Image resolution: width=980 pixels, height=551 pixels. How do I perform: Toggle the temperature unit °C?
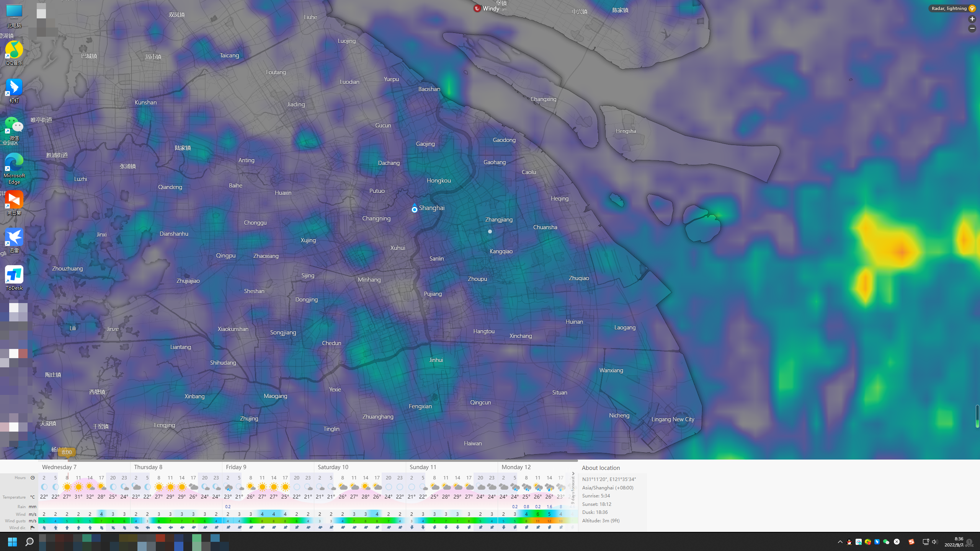[x=33, y=497]
